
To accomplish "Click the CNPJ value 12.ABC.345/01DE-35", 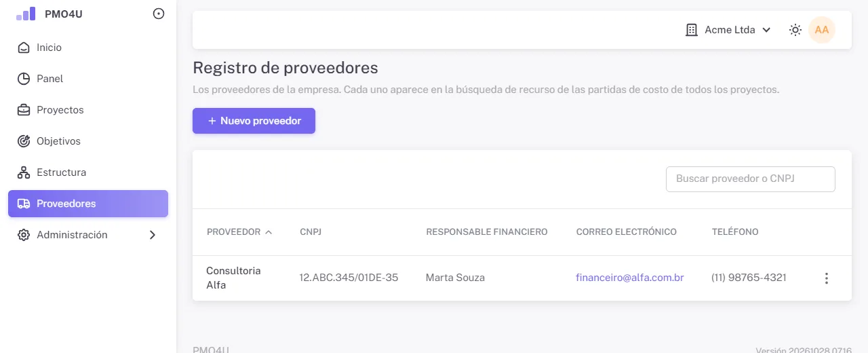I will pos(349,278).
